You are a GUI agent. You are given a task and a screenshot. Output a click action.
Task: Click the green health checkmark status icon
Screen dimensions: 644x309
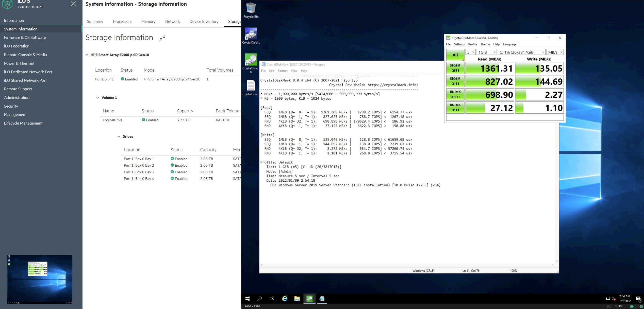[x=632, y=306]
